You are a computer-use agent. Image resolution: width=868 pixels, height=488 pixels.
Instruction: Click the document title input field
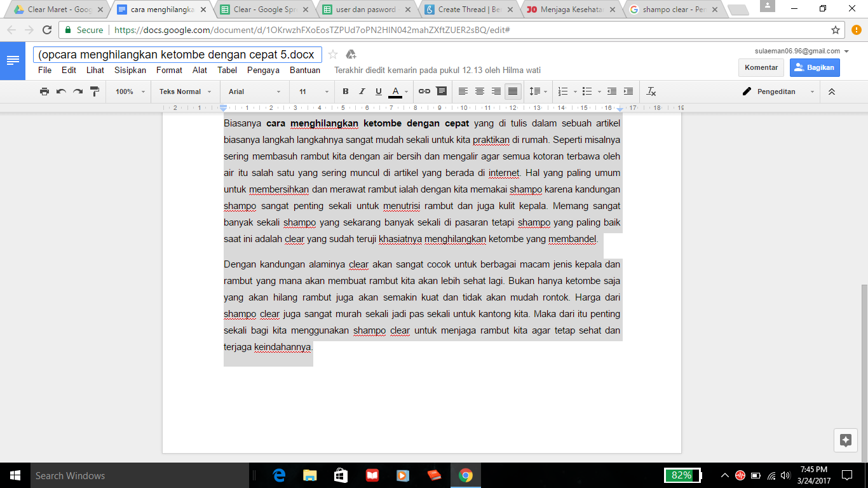[177, 55]
